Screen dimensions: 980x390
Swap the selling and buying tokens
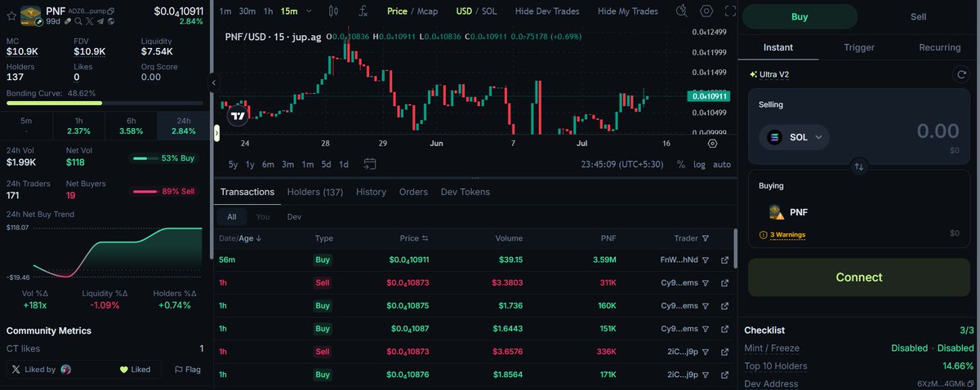point(858,166)
